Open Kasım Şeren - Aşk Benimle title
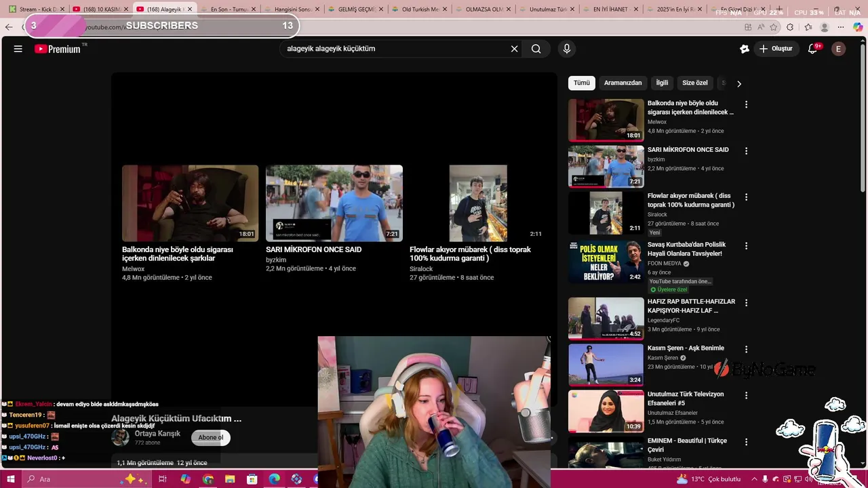The image size is (868, 488). click(x=686, y=348)
